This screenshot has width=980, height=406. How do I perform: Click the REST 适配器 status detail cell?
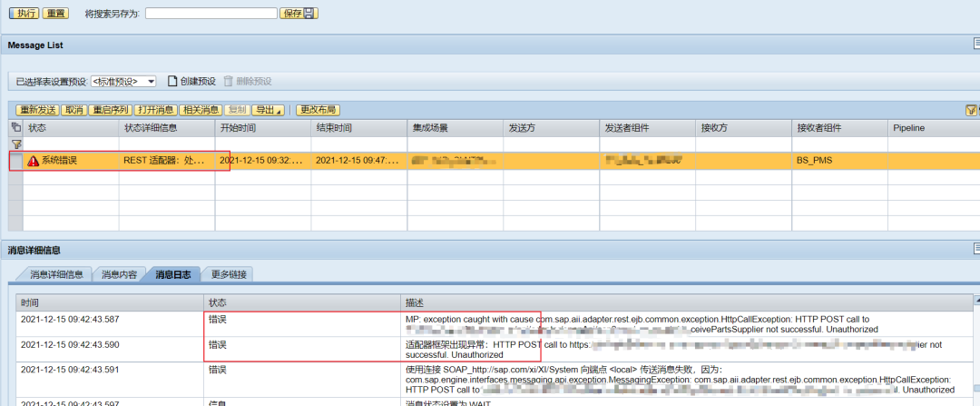167,161
